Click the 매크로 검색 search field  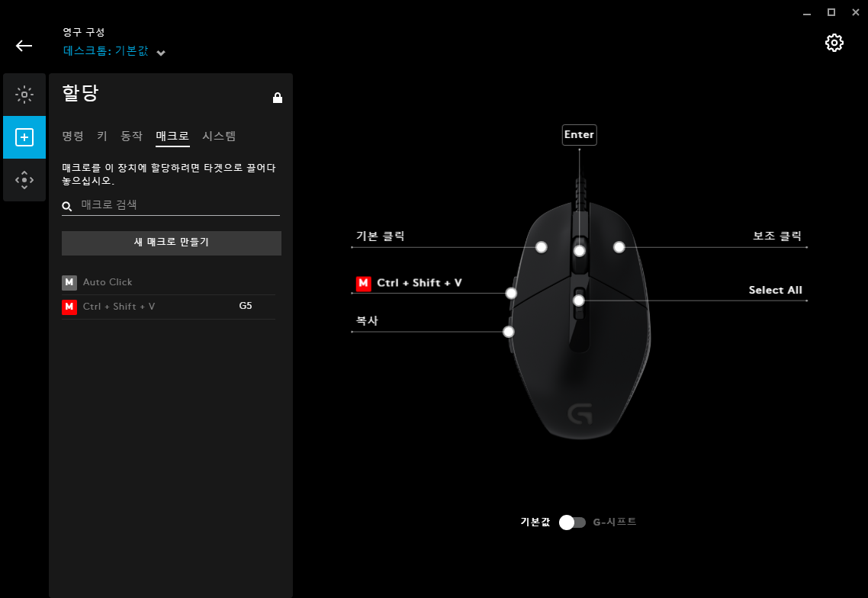[x=171, y=205]
